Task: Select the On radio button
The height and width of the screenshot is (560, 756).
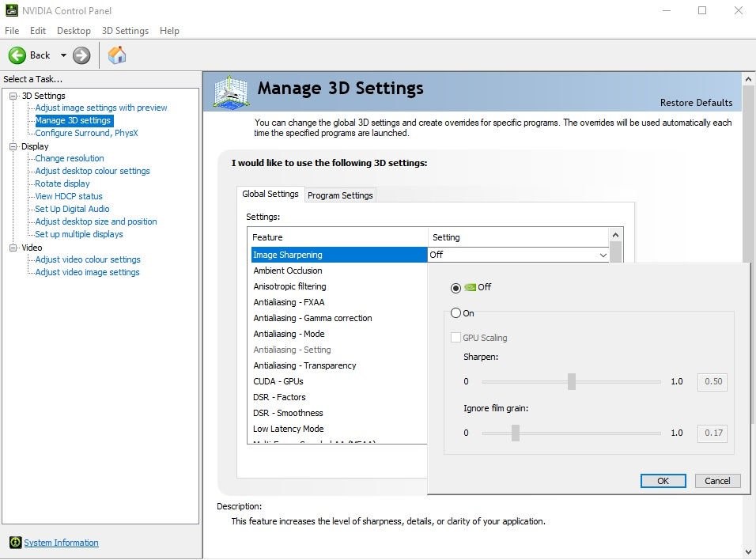Action: coord(455,313)
